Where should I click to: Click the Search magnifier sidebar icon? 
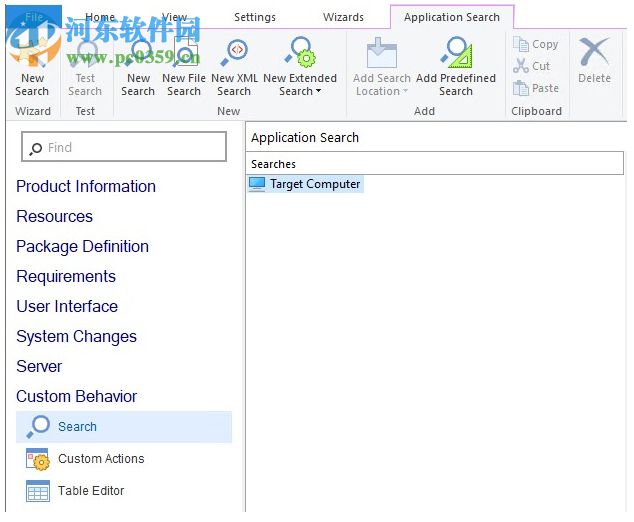(x=38, y=427)
